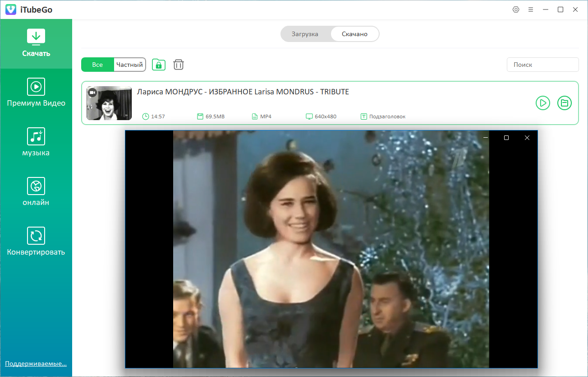This screenshot has height=377, width=588.
Task: Click the Поиск search field
Action: click(542, 65)
